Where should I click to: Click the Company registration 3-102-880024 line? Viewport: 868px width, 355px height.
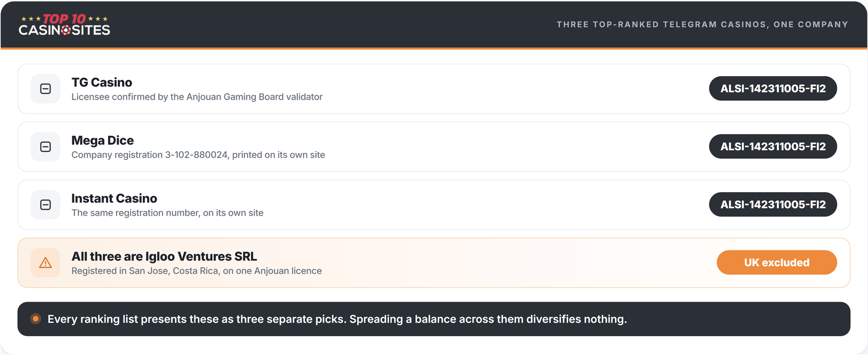198,155
